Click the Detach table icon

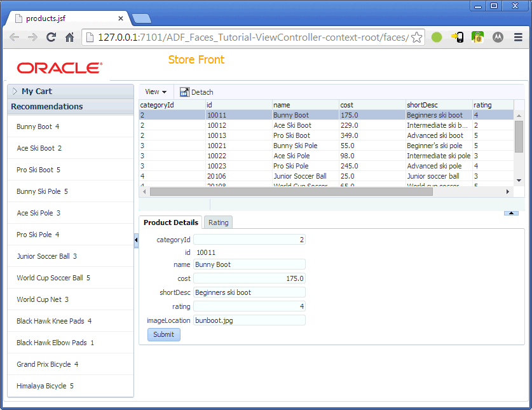[x=184, y=92]
